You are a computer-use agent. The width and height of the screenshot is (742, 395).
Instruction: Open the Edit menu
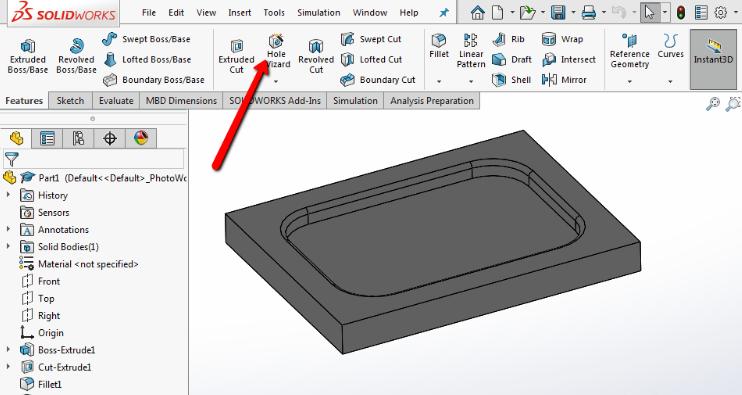[176, 13]
